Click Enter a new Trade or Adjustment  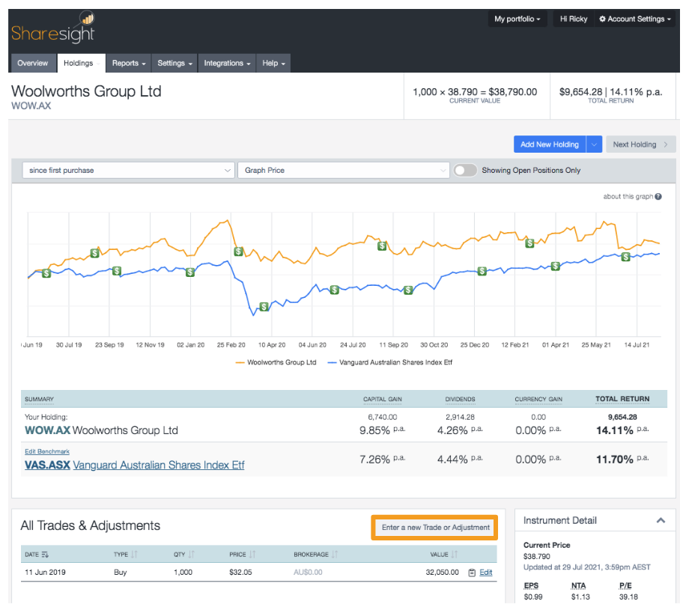tap(436, 527)
